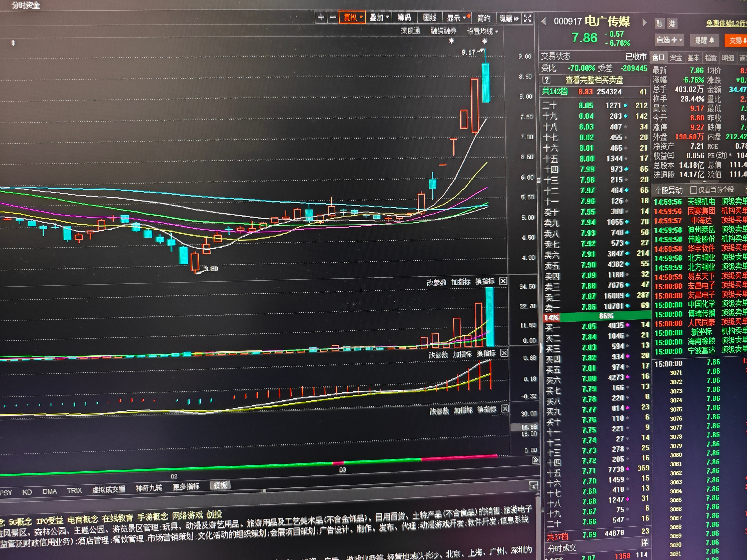Image resolution: width=747 pixels, height=560 pixels.
Task: Select the 神奇九转 indicator tab
Action: pyautogui.click(x=149, y=488)
